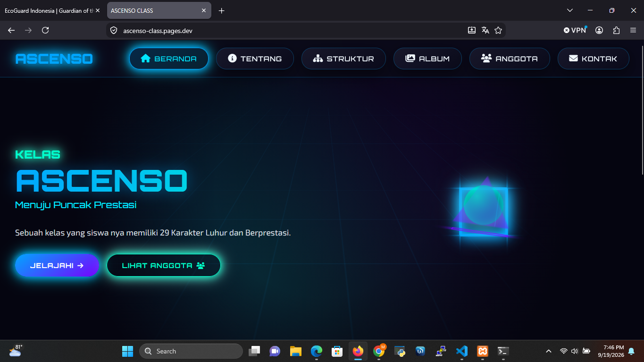This screenshot has height=362, width=644.
Task: Reload the current page
Action: tap(45, 30)
